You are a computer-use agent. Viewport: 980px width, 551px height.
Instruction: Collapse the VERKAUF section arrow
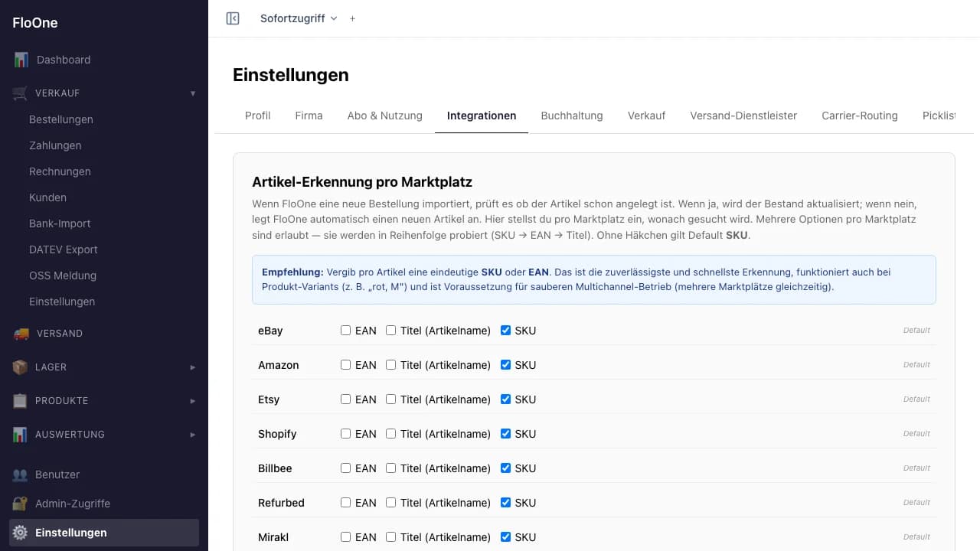[x=193, y=93]
